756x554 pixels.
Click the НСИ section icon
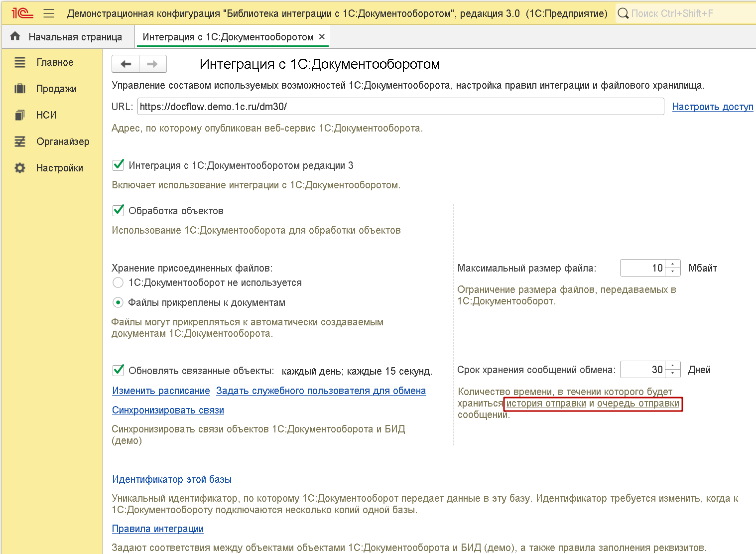click(20, 115)
